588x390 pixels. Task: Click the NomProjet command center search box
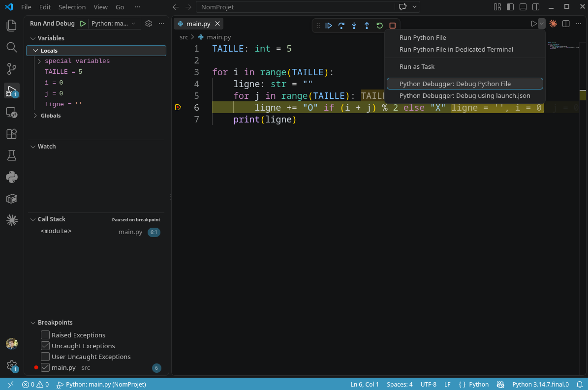click(295, 7)
